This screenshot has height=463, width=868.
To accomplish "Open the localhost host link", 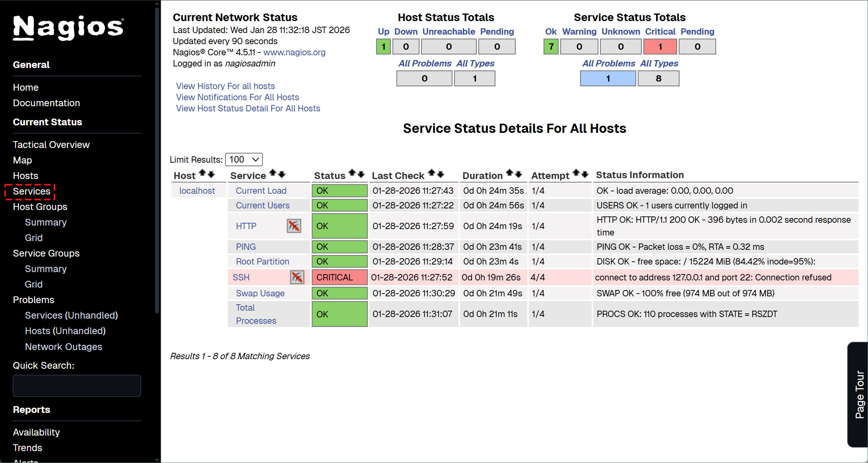I will [x=197, y=191].
